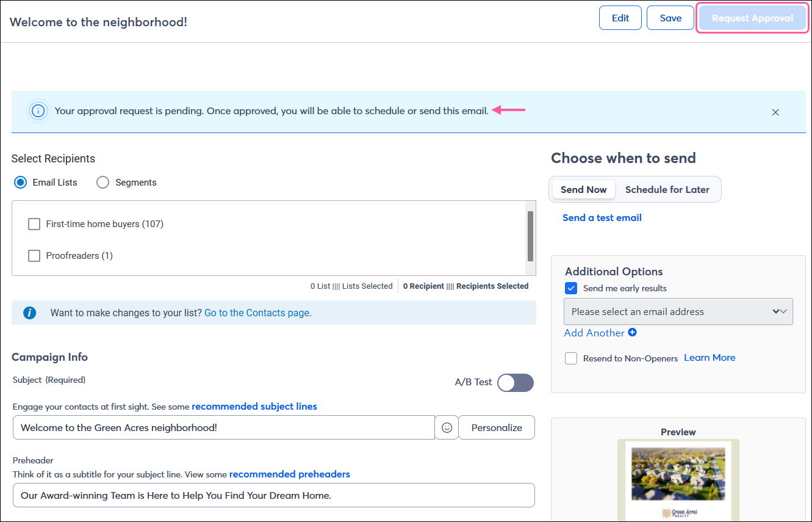812x522 pixels.
Task: Enable Resend to Non-Openers
Action: pos(570,358)
